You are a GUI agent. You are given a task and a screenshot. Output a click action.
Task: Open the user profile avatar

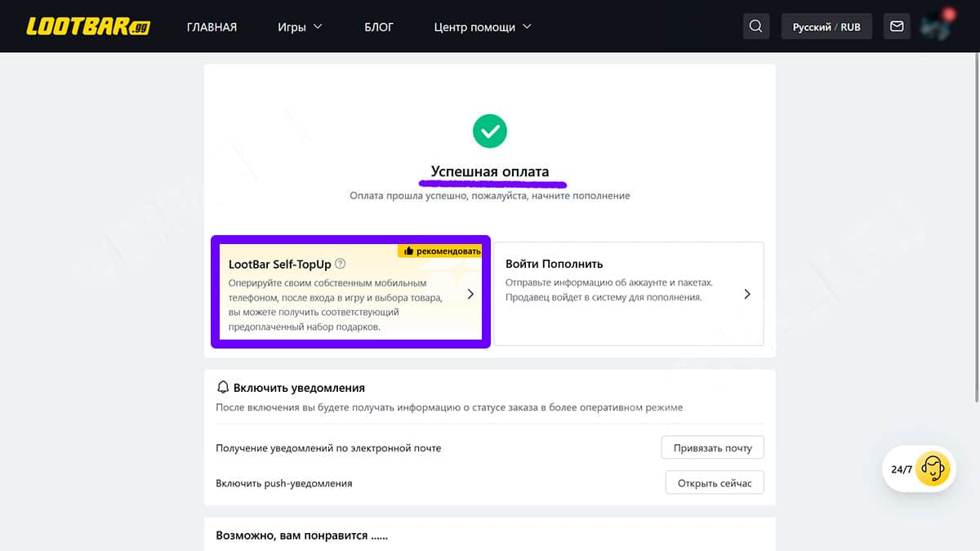coord(937,26)
